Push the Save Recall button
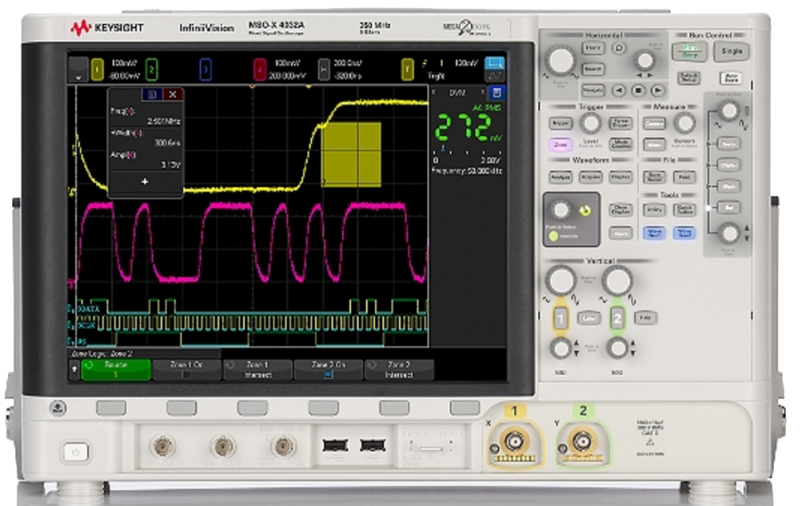806x506 pixels. 654,177
